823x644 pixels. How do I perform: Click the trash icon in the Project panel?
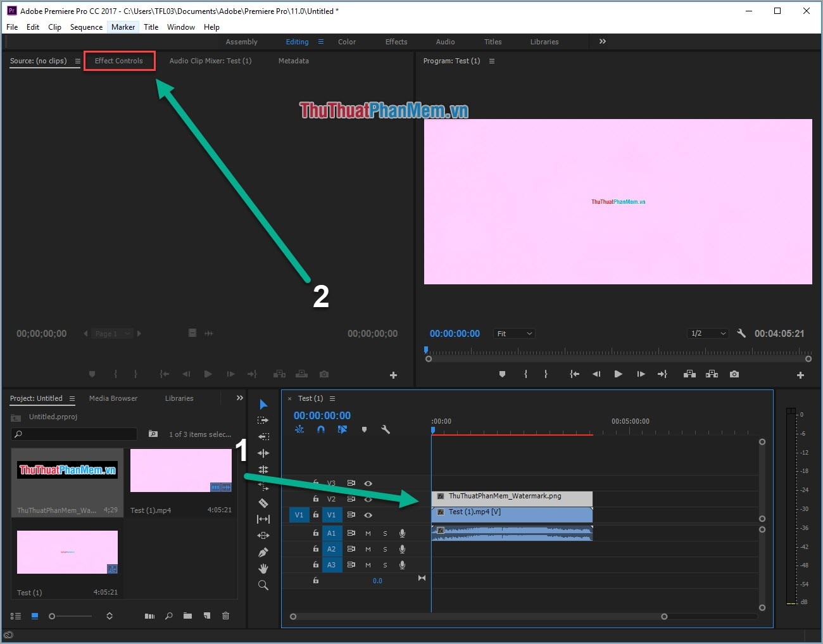coord(226,616)
